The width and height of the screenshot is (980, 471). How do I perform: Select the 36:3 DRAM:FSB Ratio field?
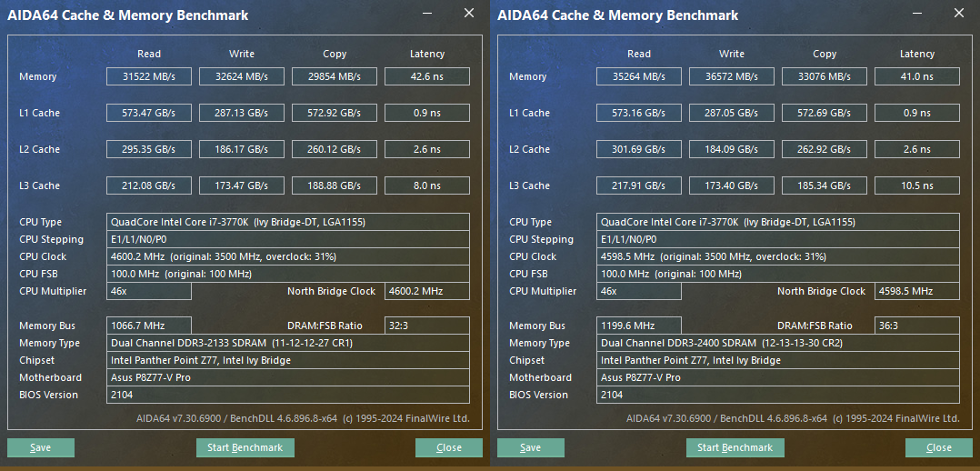917,326
